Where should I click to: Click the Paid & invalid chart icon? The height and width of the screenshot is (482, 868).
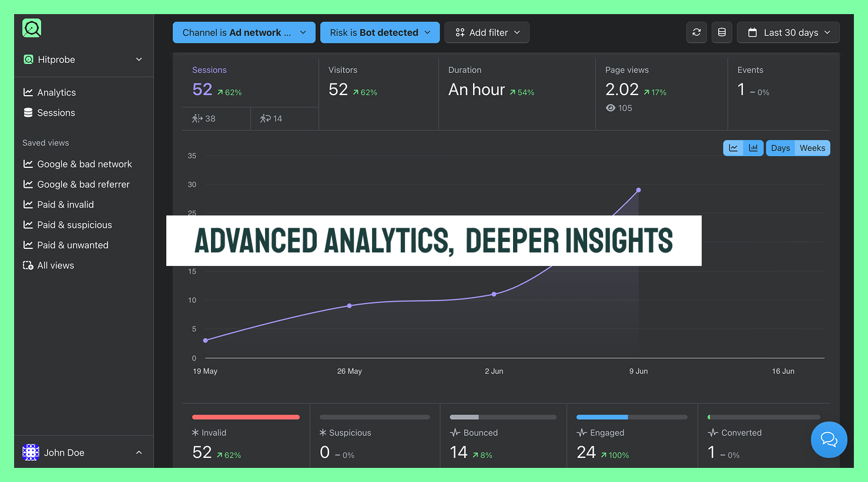[x=28, y=204]
